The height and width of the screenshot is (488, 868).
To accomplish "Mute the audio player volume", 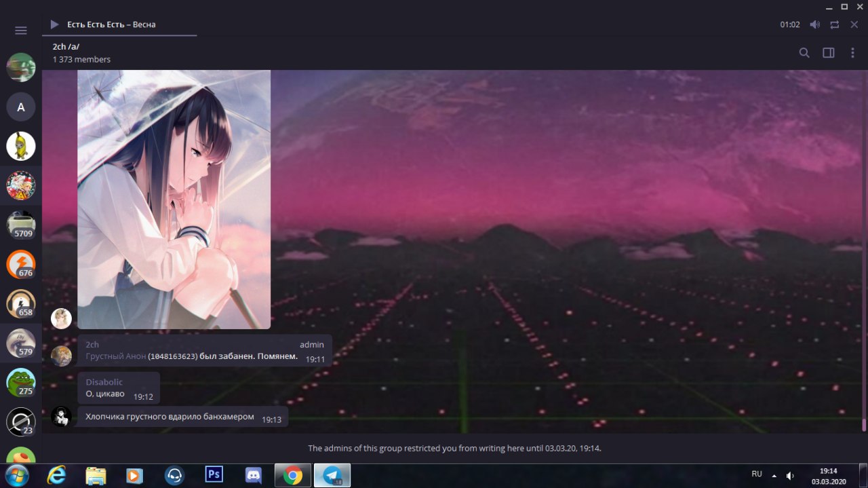I will 815,24.
